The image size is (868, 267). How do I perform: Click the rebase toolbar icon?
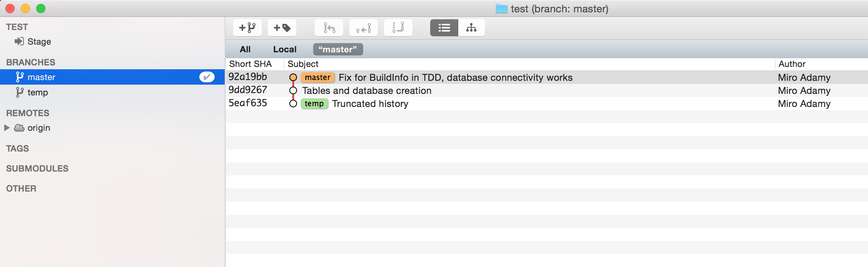tap(398, 28)
